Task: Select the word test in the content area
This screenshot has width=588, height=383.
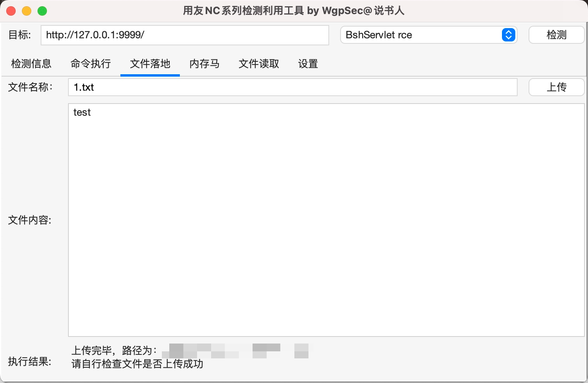Action: 81,112
